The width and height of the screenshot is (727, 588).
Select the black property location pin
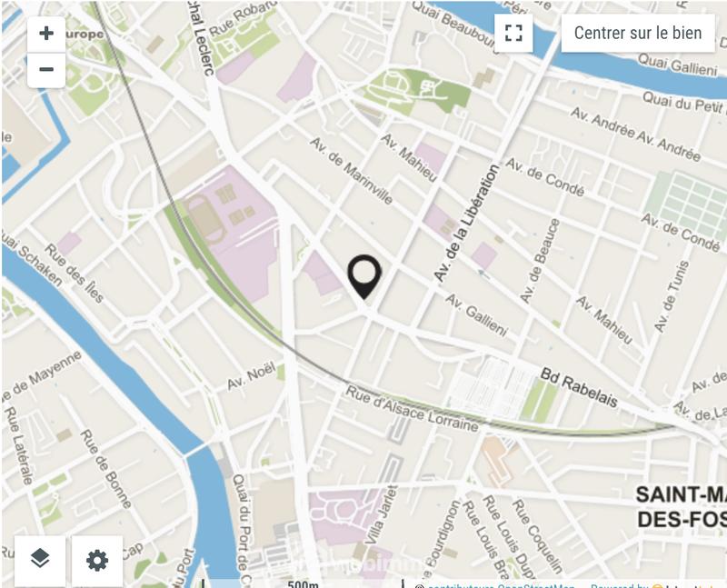(x=365, y=276)
